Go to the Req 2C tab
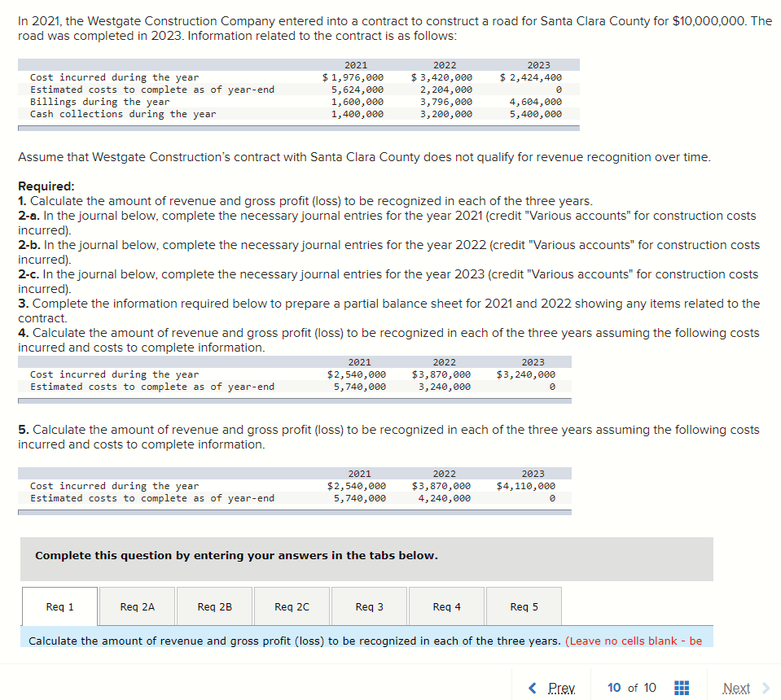 tap(292, 606)
